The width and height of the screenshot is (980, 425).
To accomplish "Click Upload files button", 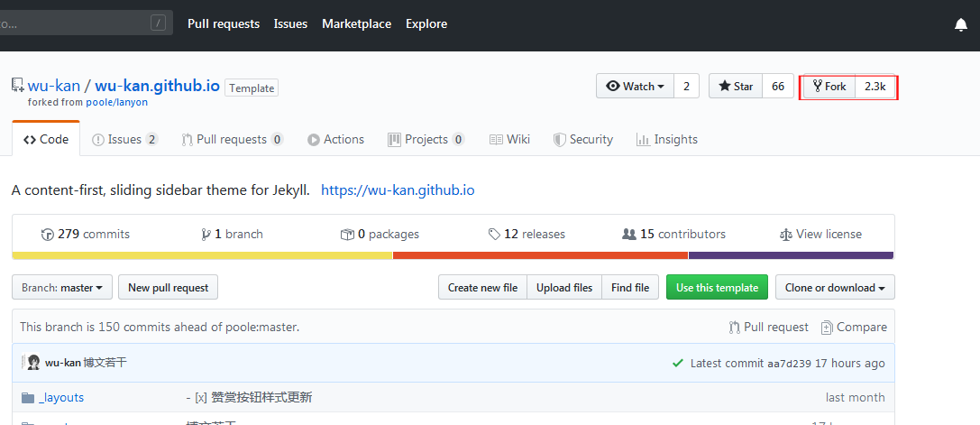I will coord(564,287).
